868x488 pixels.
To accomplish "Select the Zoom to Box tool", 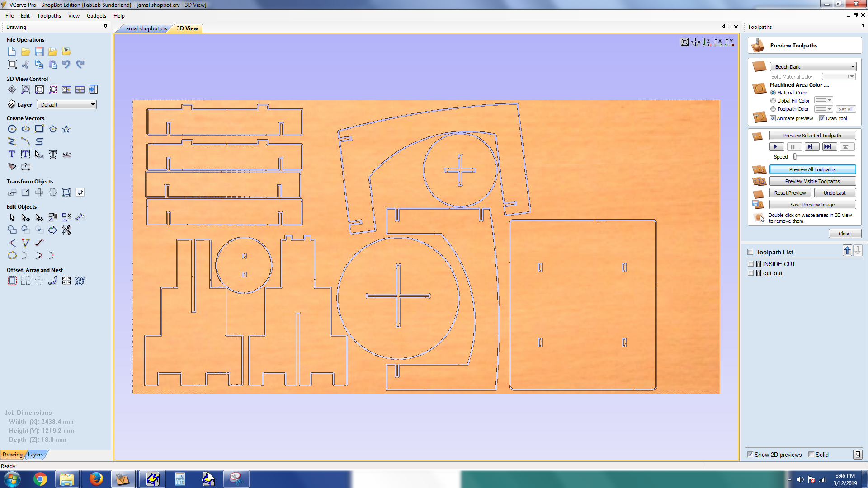I will pyautogui.click(x=26, y=89).
